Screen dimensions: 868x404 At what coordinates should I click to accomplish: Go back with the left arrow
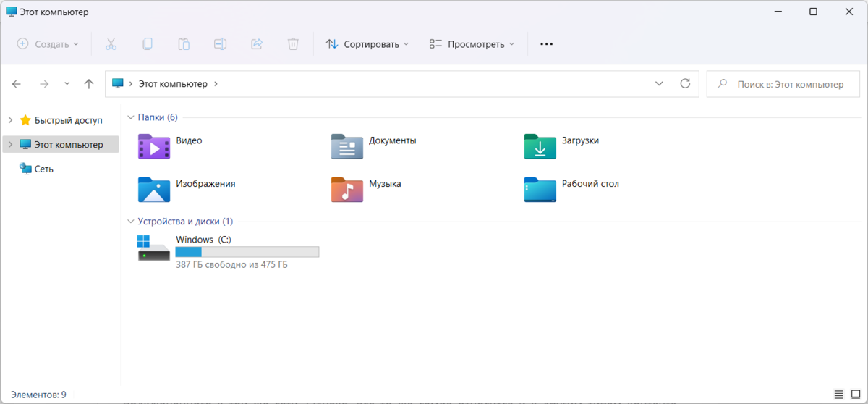17,84
